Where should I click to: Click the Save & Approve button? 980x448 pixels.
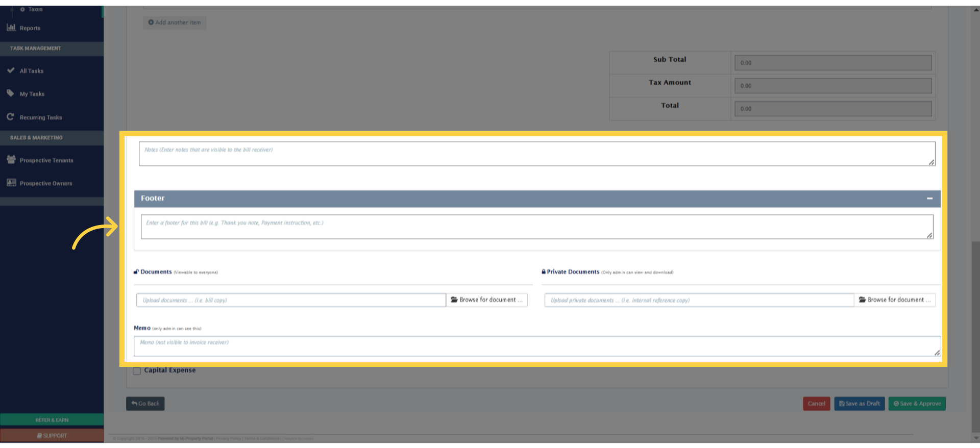tap(917, 404)
